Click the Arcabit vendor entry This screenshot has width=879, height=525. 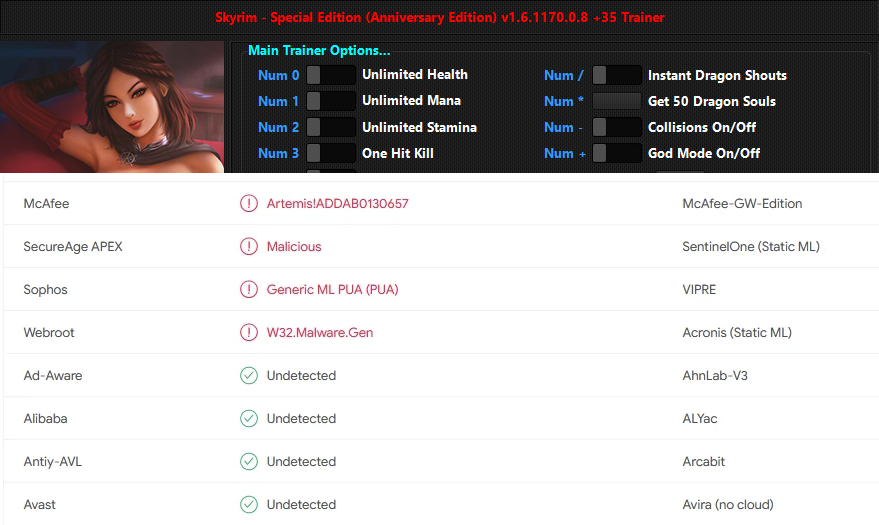(x=704, y=462)
